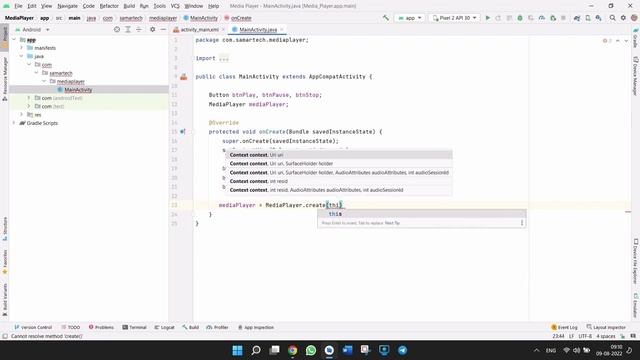The image size is (640, 360).
Task: Open the more options dots in completion popup
Action: click(x=522, y=223)
